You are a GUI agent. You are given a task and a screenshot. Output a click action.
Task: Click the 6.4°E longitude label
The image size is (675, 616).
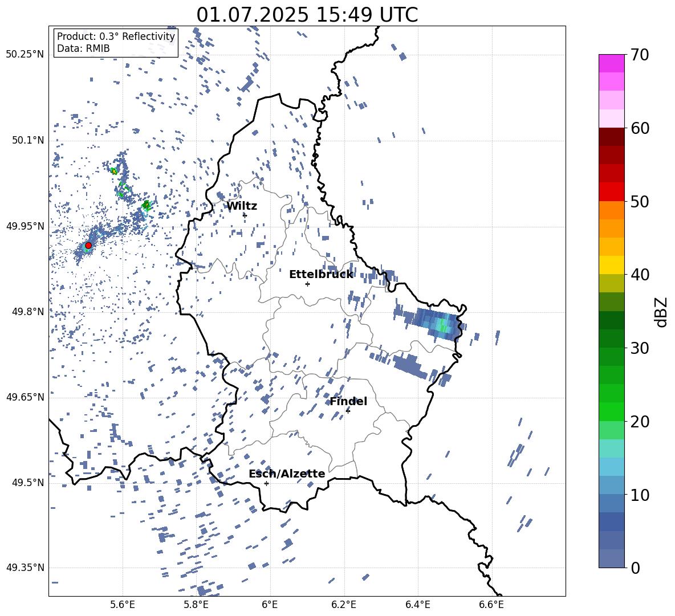click(x=417, y=605)
